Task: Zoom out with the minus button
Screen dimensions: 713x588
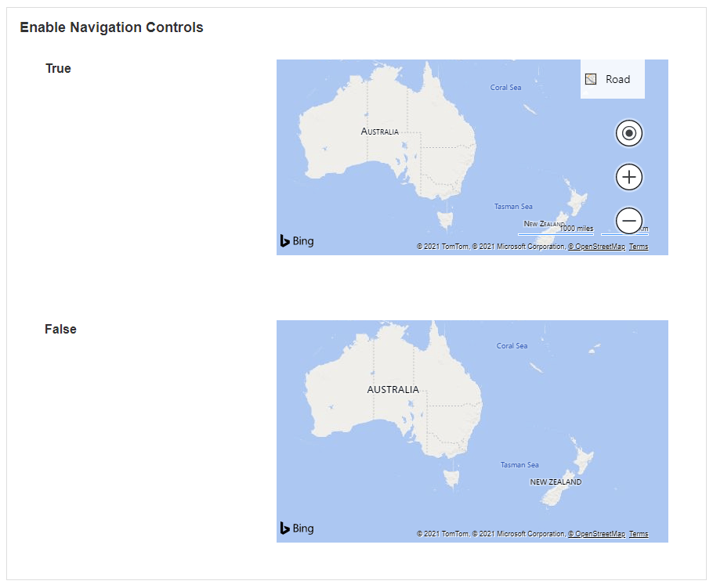Action: pyautogui.click(x=628, y=221)
